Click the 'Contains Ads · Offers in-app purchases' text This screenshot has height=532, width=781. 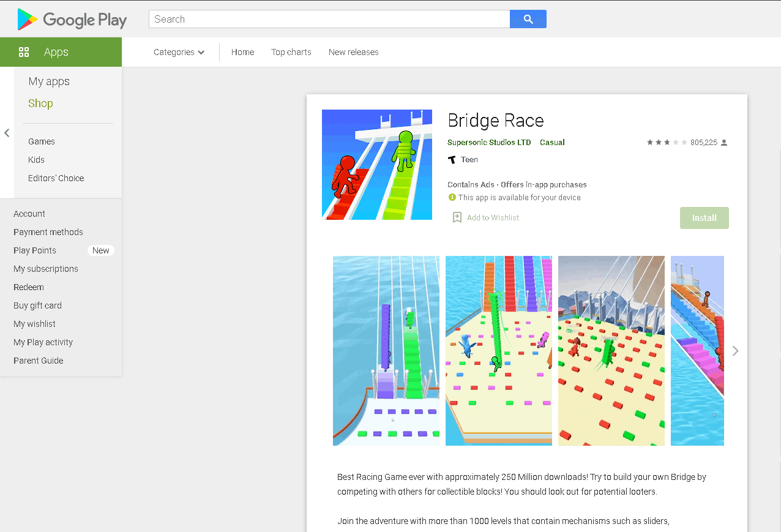click(517, 184)
